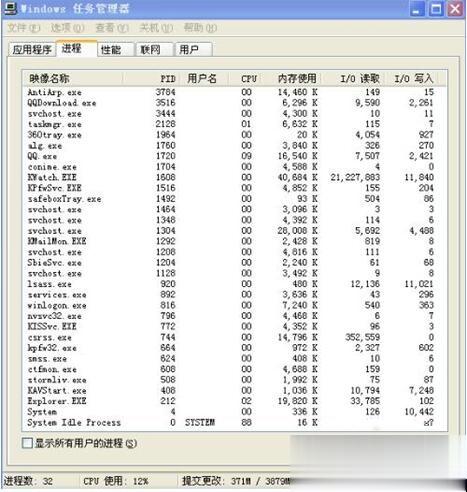Open the 联网 tab

pos(154,50)
